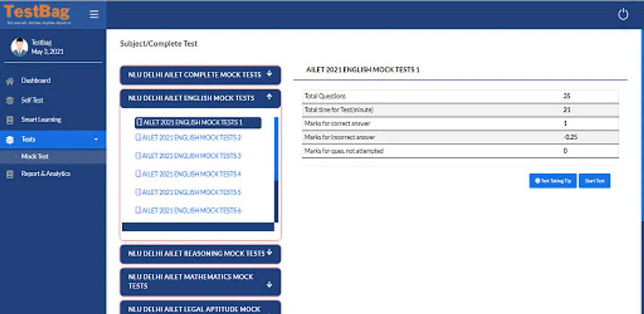Click the Marks for ques. not attempted label
The image size is (644, 314).
tap(344, 151)
